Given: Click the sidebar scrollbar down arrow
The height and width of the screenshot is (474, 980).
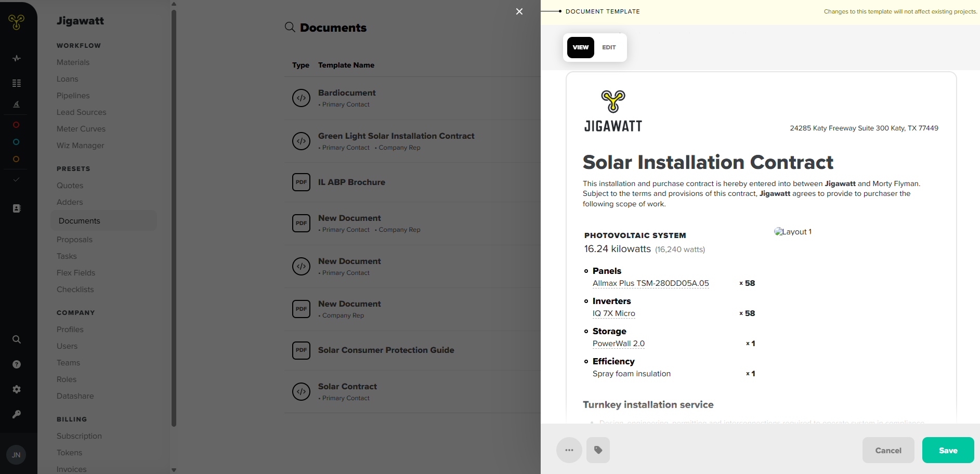Looking at the screenshot, I should coord(174,470).
